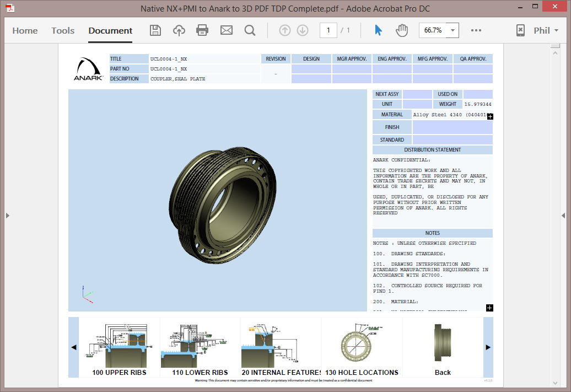571x392 pixels.
Task: Collapse the right panel using the side arrow
Action: click(x=563, y=216)
